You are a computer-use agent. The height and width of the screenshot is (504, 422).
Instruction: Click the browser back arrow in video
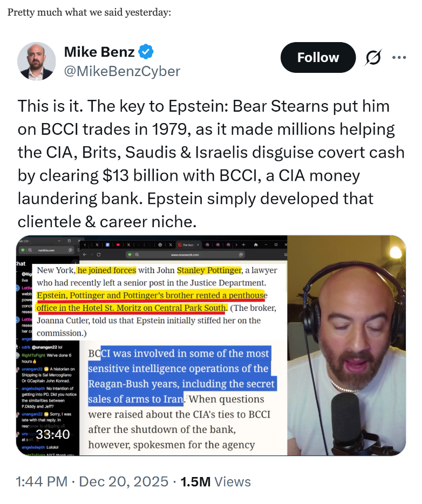click(x=85, y=255)
